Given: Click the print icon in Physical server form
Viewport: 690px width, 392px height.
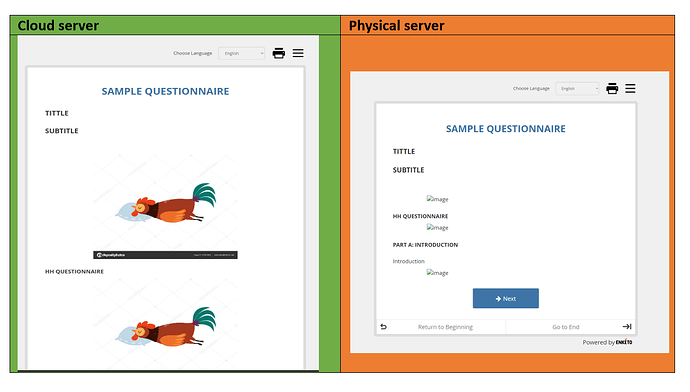Looking at the screenshot, I should [612, 88].
